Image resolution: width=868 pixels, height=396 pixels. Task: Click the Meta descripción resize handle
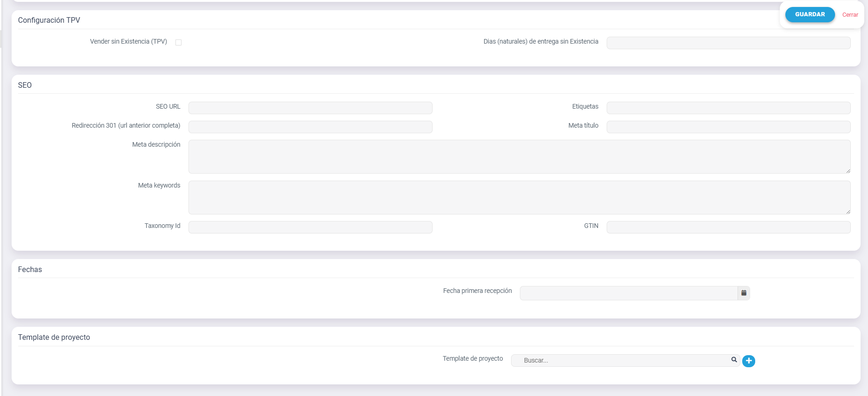(x=848, y=171)
